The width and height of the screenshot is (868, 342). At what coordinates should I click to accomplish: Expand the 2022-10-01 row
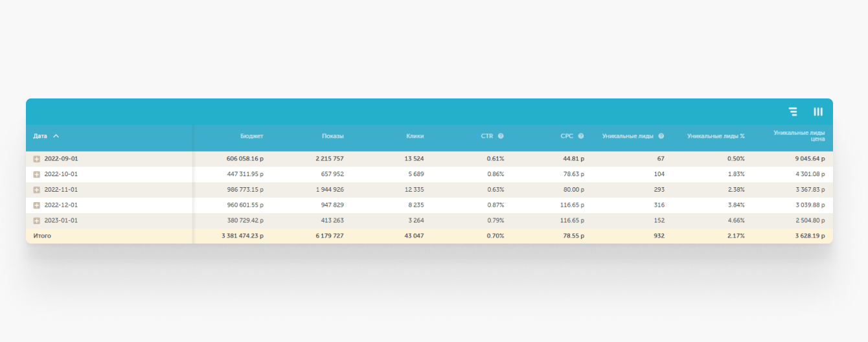pyautogui.click(x=37, y=174)
